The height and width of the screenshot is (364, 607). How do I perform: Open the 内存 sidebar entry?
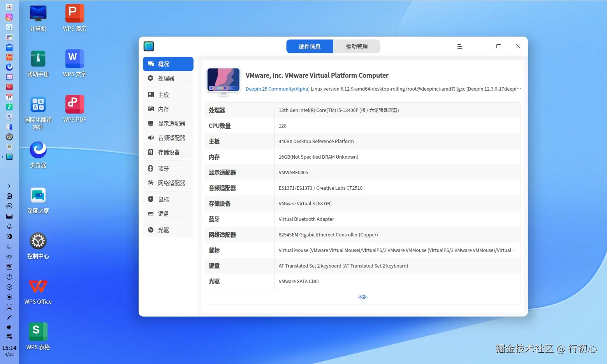point(168,109)
